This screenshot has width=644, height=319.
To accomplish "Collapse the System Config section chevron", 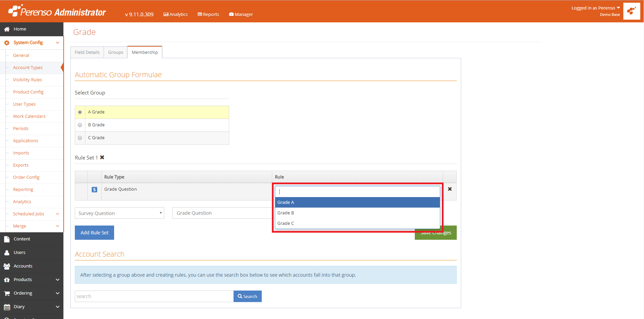I will click(58, 43).
